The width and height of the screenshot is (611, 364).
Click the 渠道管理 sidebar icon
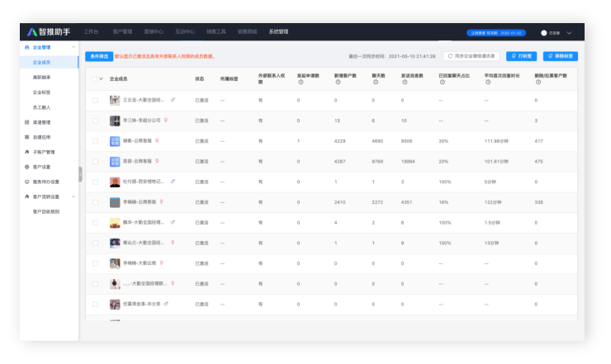click(27, 122)
